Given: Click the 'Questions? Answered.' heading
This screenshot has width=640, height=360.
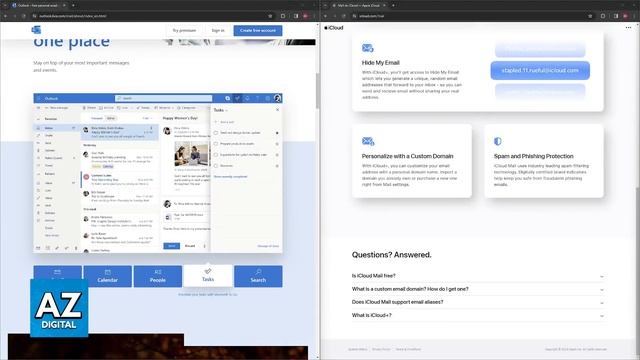Looking at the screenshot, I should (391, 255).
